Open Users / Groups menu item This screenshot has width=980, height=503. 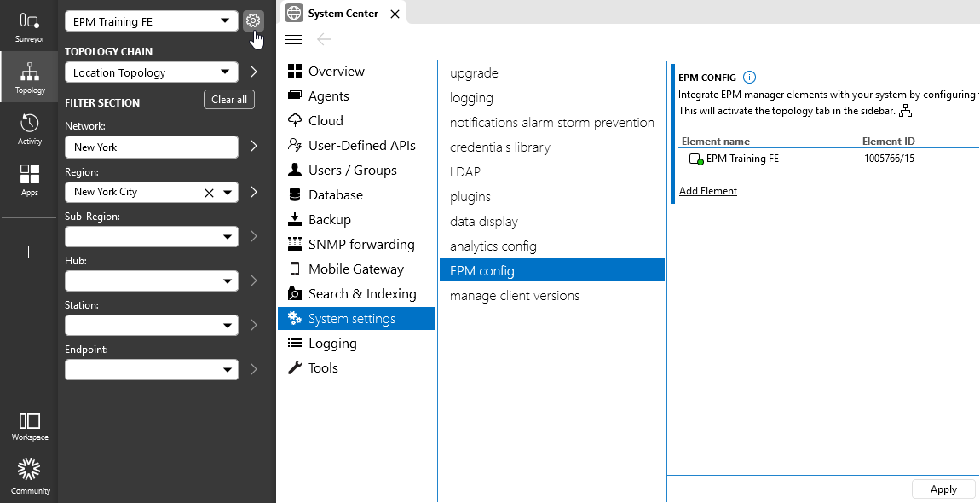point(356,171)
